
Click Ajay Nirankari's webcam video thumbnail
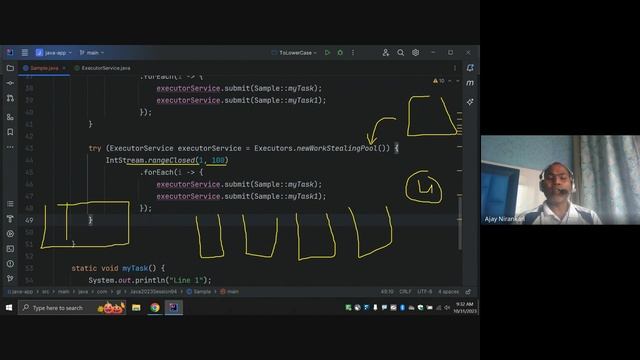[560, 180]
